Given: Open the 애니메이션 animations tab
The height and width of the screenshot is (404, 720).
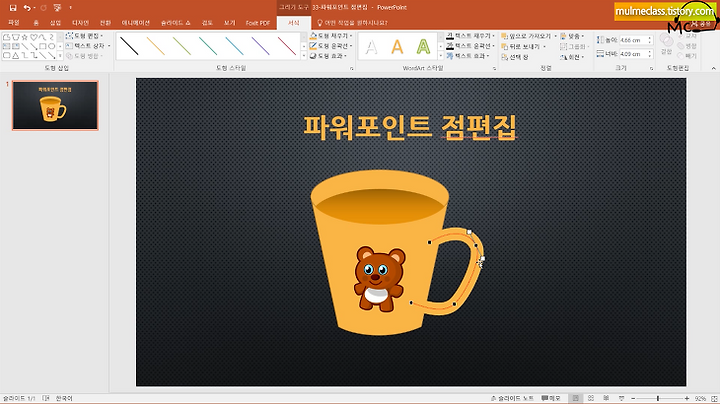Looking at the screenshot, I should pyautogui.click(x=135, y=22).
